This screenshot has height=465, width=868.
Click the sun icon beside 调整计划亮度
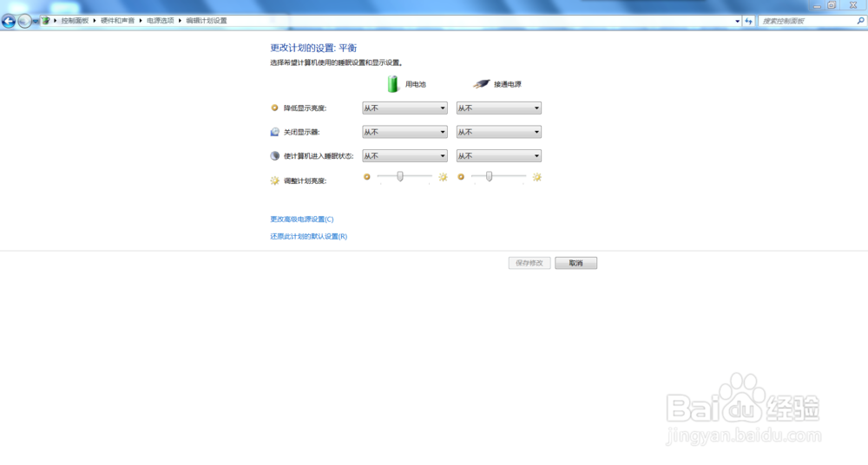pyautogui.click(x=274, y=180)
